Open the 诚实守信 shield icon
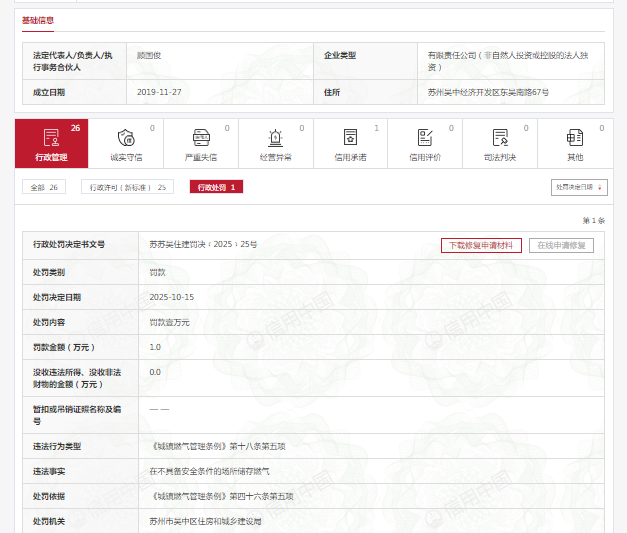This screenshot has width=627, height=533. 126,139
